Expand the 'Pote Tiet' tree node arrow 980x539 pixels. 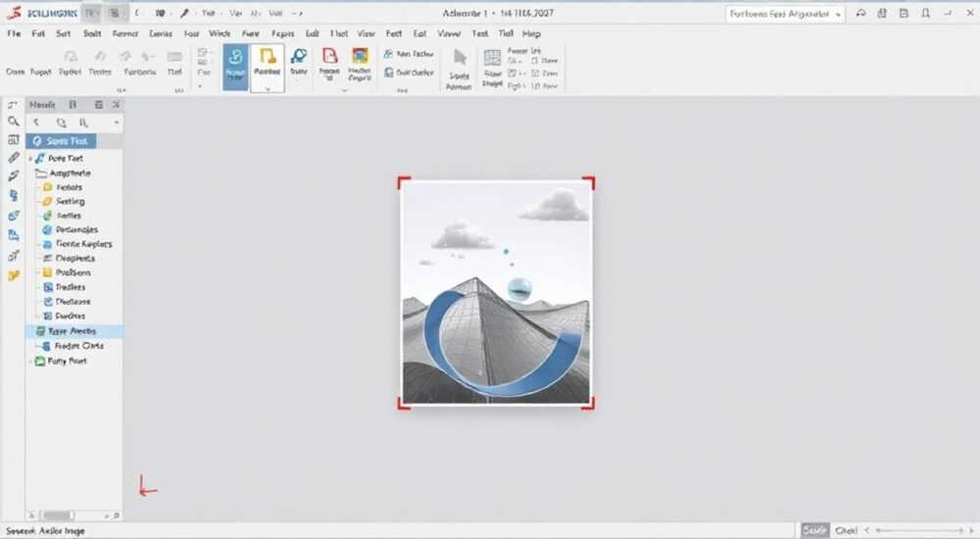click(30, 159)
